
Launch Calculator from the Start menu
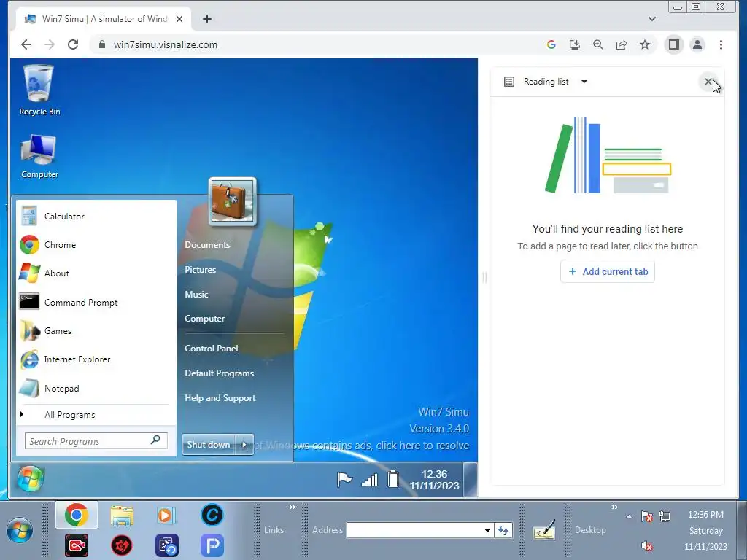(97, 216)
